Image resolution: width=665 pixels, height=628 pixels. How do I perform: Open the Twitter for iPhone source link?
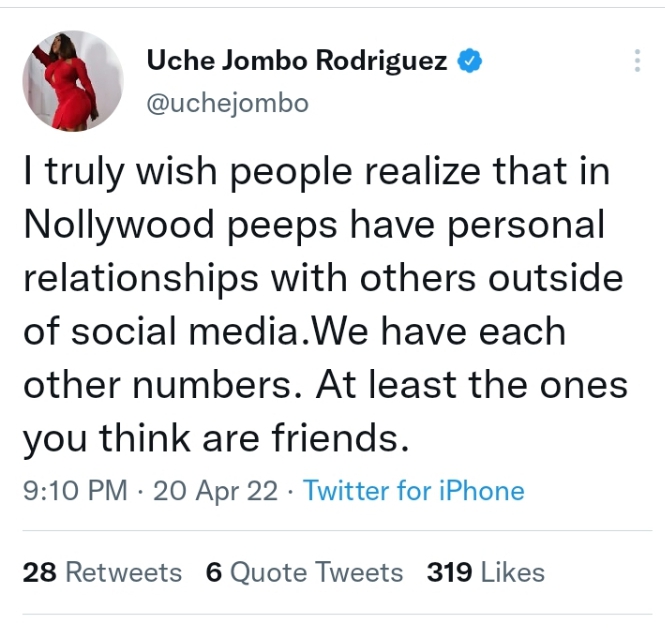click(x=413, y=491)
